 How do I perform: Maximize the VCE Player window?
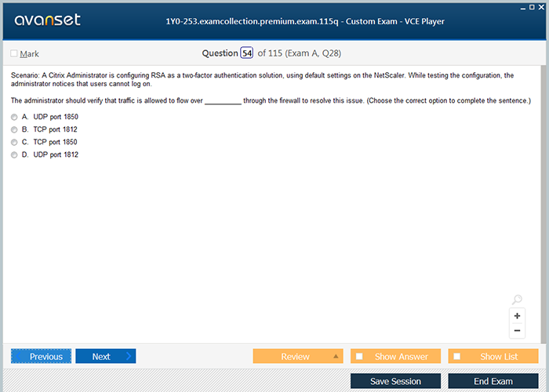click(x=533, y=5)
